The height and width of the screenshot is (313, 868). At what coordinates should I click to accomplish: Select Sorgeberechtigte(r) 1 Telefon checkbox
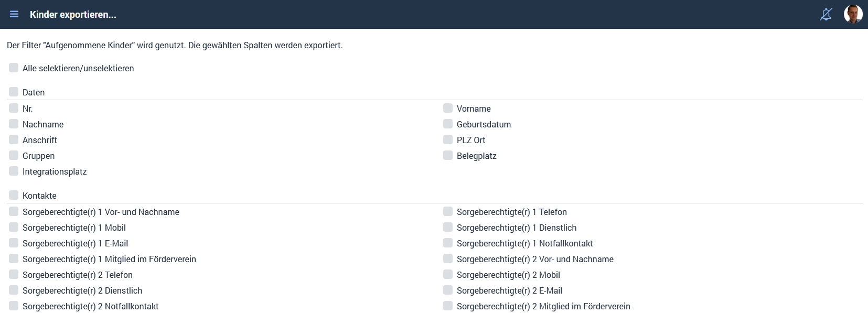448,211
